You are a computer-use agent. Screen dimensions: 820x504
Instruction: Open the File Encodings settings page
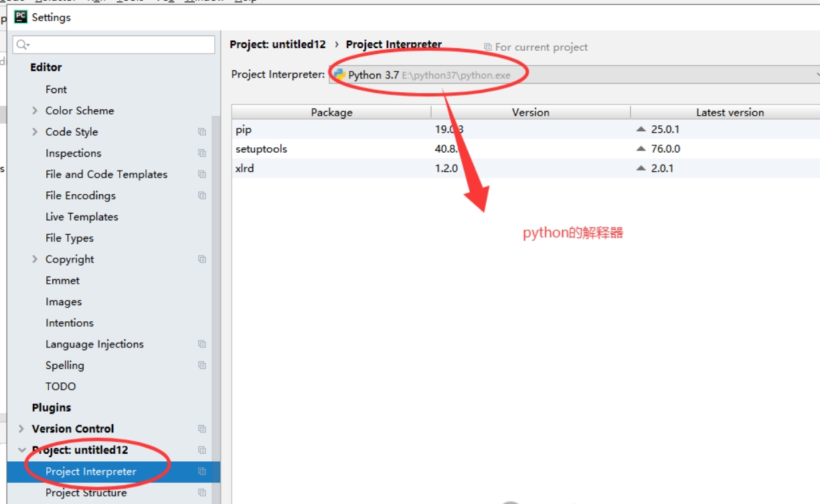point(80,195)
